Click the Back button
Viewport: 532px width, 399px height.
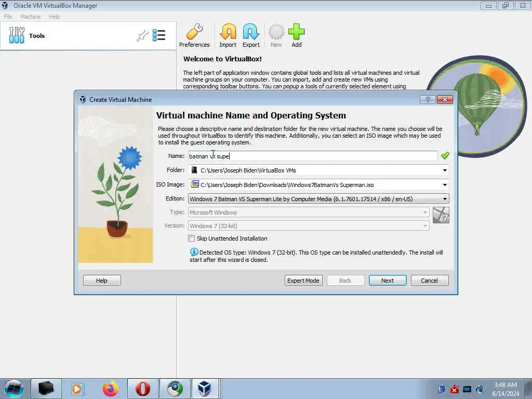345,280
